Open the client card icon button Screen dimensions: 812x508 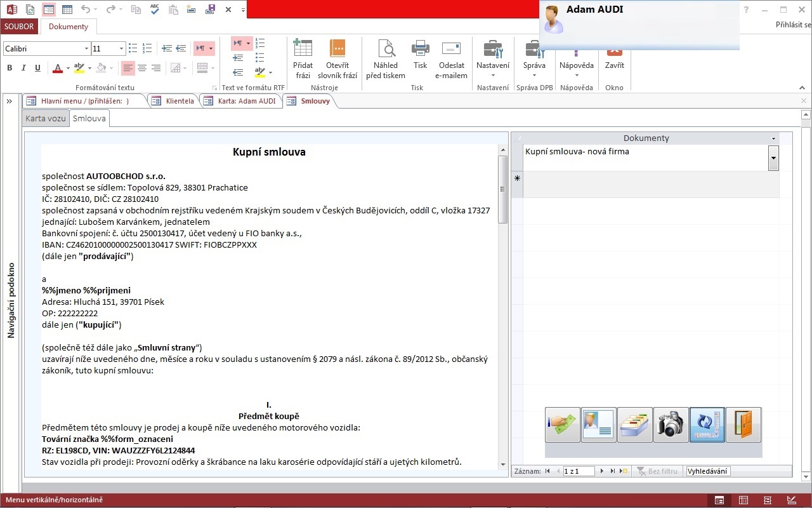pyautogui.click(x=598, y=425)
